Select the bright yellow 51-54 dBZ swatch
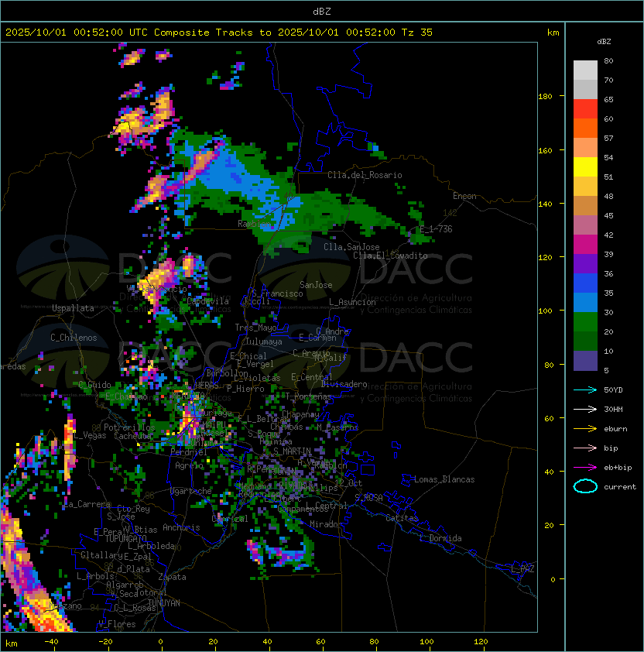This screenshot has height=652, width=644. coord(585,166)
